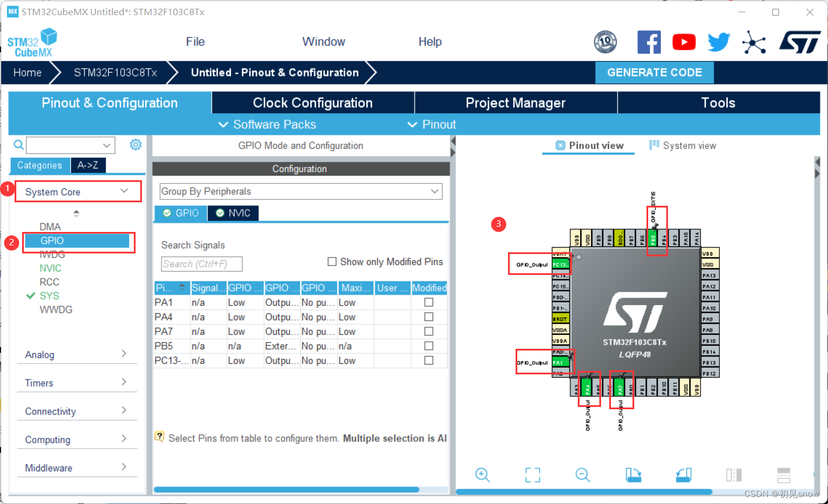Toggle Show only Modified Pins checkbox
Image resolution: width=828 pixels, height=504 pixels.
[x=332, y=262]
